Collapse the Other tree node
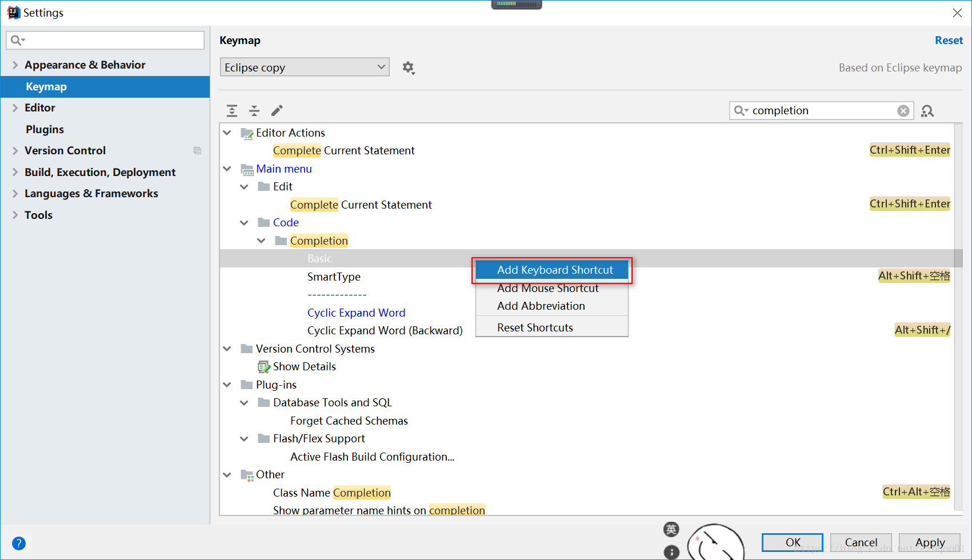 [227, 475]
